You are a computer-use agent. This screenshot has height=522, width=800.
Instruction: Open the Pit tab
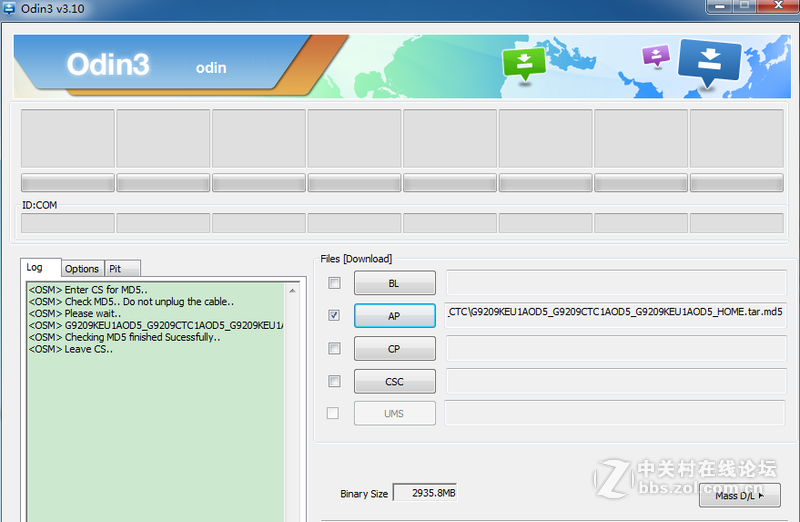coord(122,268)
